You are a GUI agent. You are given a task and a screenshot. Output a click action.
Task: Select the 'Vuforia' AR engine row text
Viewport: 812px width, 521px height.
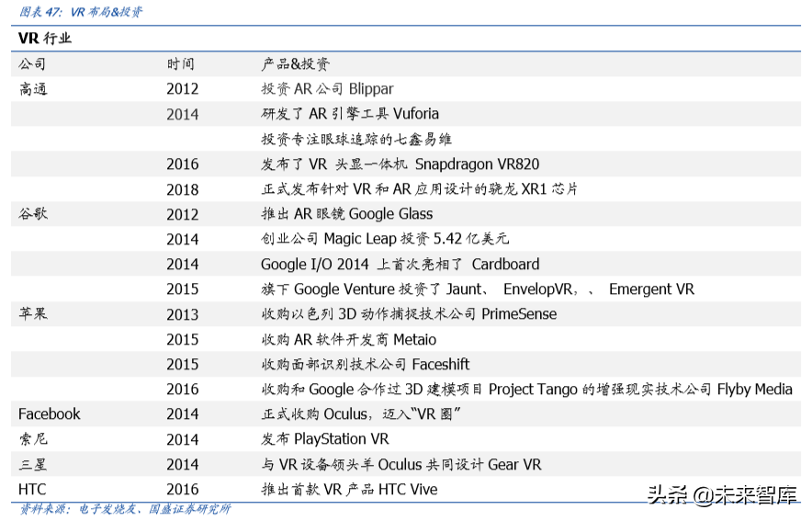click(350, 114)
